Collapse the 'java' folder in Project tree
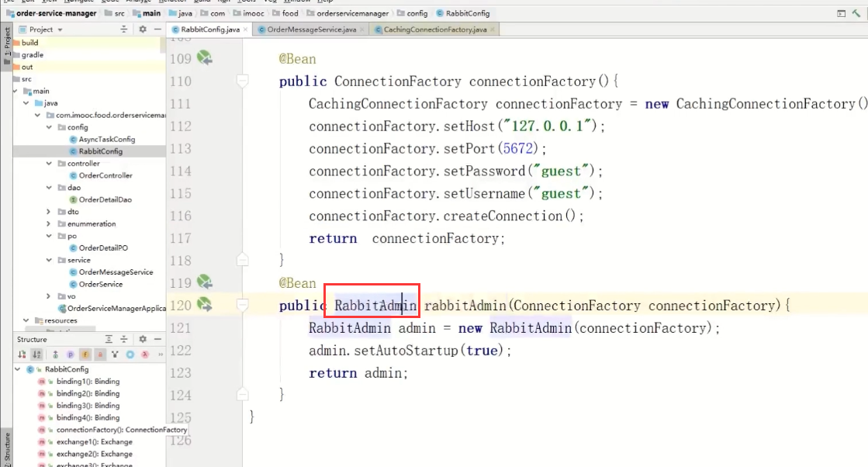 click(x=26, y=103)
